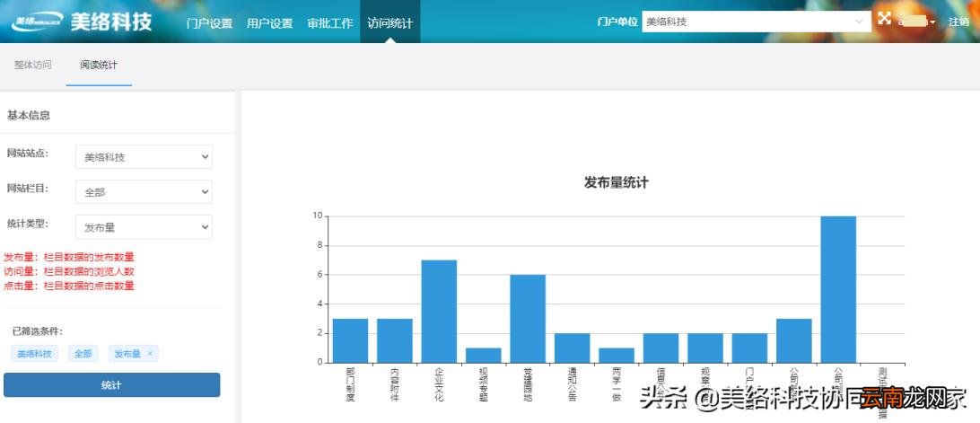Screen dimensions: 980x423
Task: Click the 全部 filter tag
Action: [x=83, y=354]
